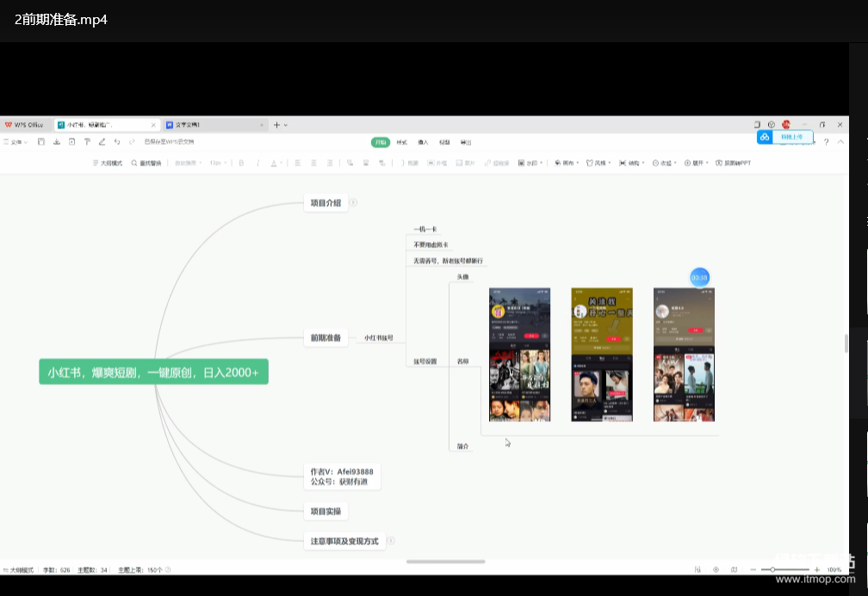868x596 pixels.
Task: Click the redo arrow icon
Action: 132,142
